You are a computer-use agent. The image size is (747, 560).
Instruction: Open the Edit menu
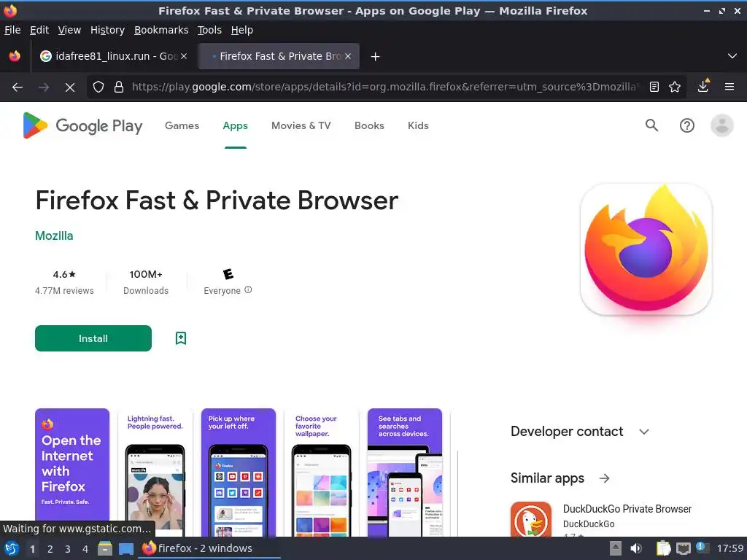tap(39, 30)
